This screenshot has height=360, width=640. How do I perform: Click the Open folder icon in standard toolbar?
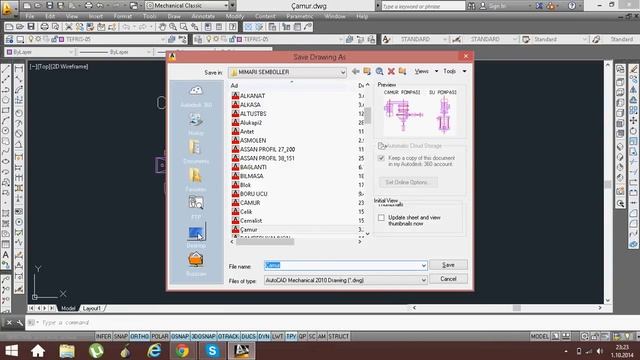click(x=20, y=27)
